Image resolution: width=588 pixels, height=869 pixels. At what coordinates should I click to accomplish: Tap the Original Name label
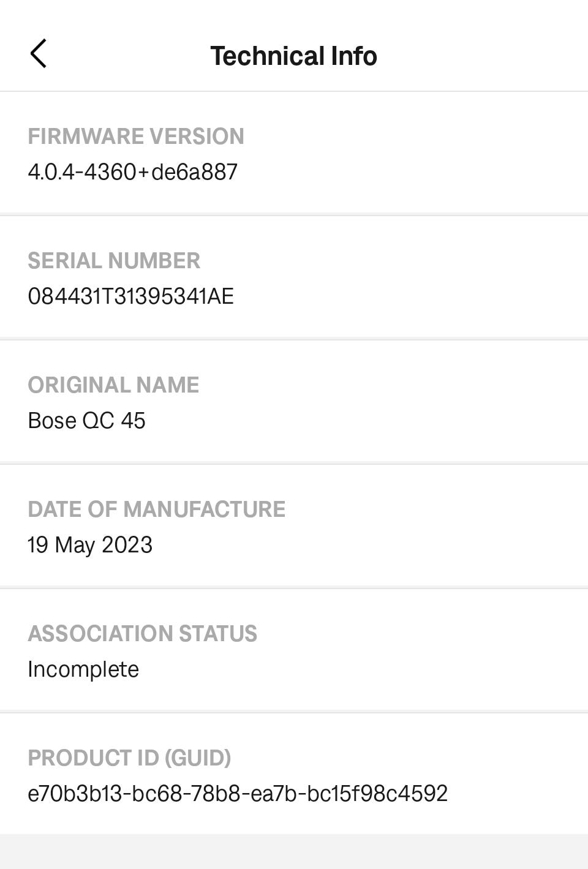point(113,385)
